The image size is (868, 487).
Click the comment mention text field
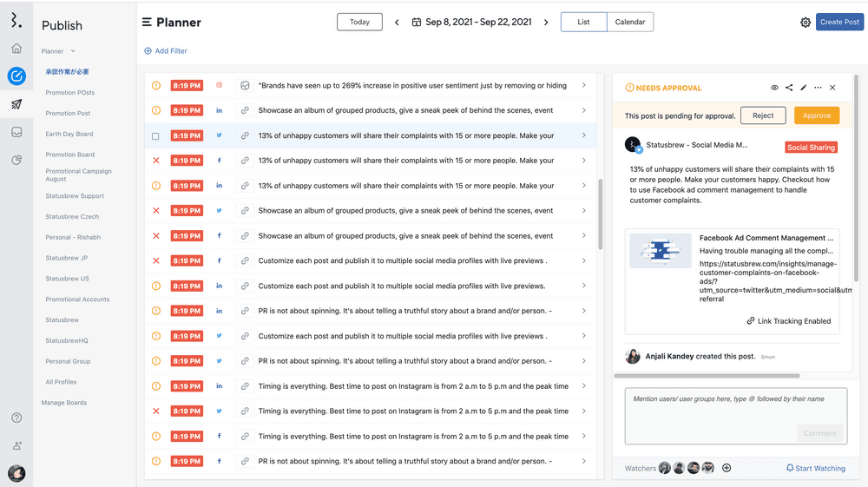click(x=735, y=406)
